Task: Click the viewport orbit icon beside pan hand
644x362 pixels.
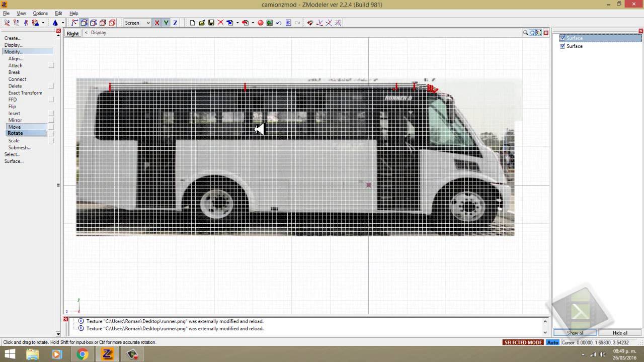Action: tap(539, 33)
